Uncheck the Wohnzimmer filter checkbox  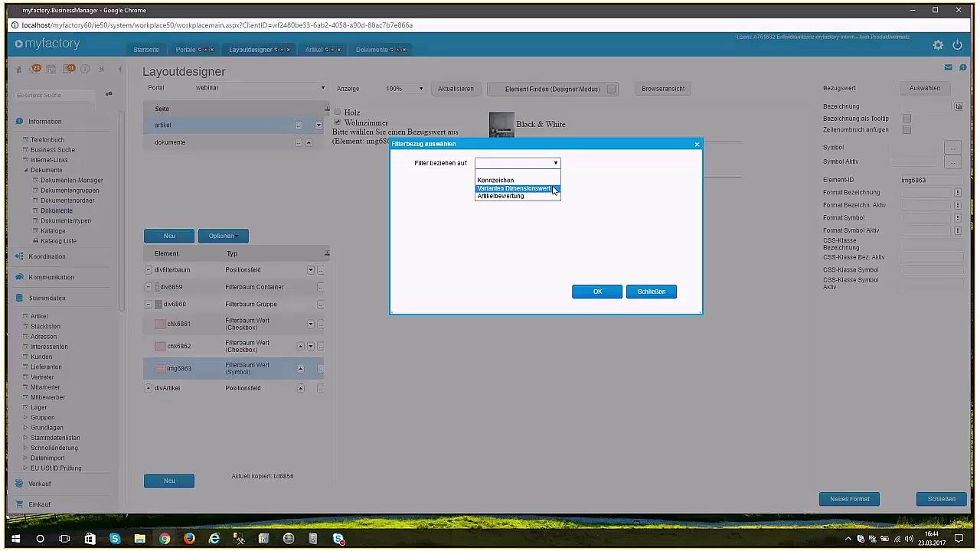(337, 122)
